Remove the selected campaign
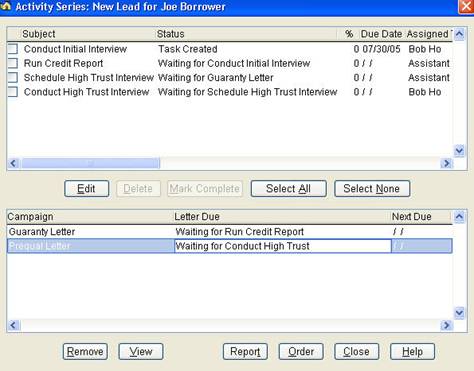The height and width of the screenshot is (371, 474). [85, 352]
